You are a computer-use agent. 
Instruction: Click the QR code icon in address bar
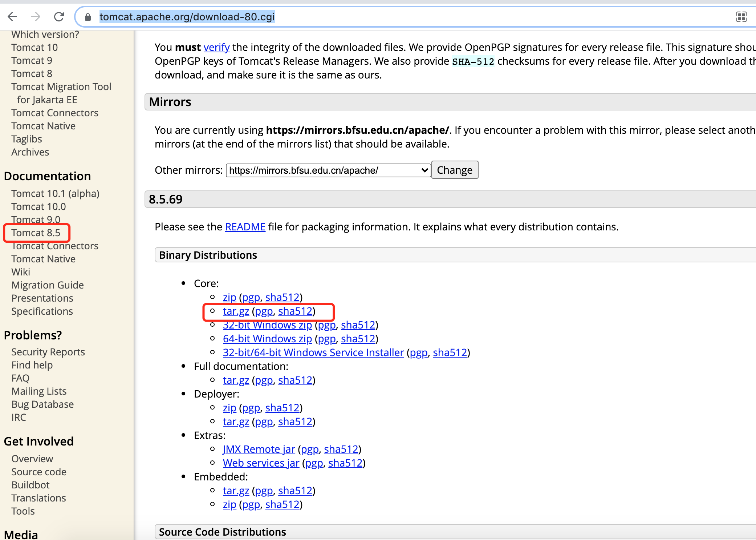tap(741, 17)
